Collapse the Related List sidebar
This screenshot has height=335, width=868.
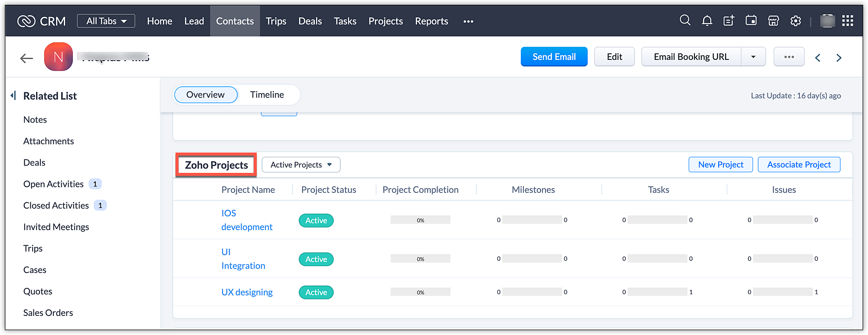tap(13, 95)
